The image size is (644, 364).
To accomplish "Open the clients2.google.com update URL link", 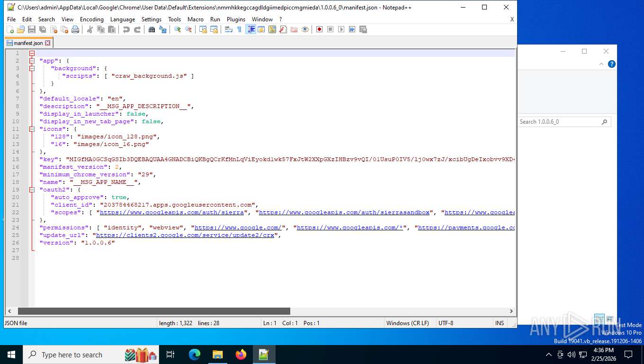I will pos(185,235).
